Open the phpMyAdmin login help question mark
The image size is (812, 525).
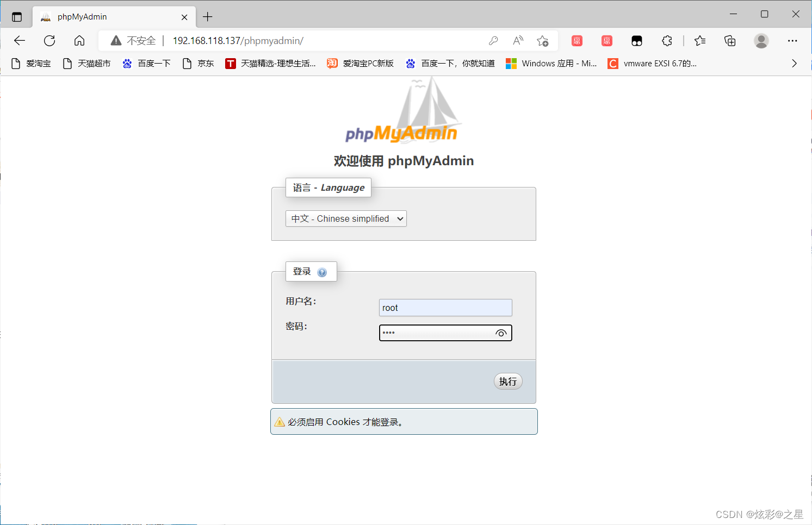point(323,272)
